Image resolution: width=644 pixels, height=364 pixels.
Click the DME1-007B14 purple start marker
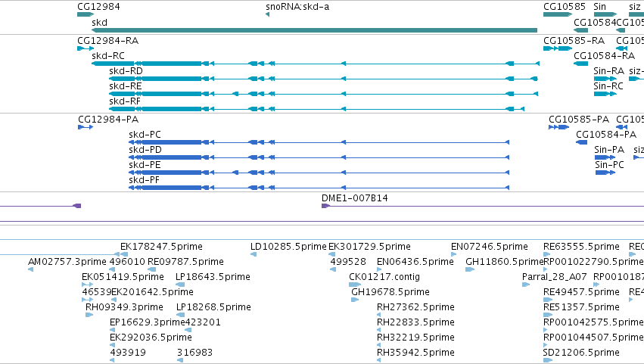[x=325, y=206]
